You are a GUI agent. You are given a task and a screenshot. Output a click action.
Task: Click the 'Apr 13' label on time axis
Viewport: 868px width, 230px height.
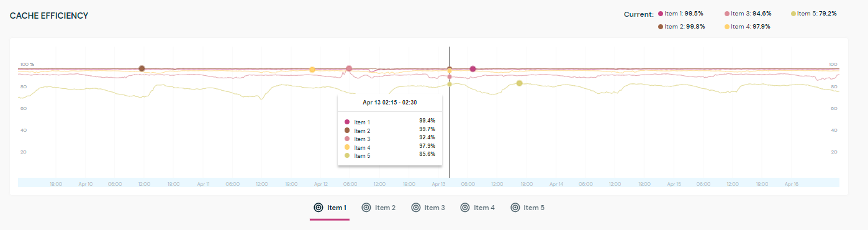tap(439, 184)
